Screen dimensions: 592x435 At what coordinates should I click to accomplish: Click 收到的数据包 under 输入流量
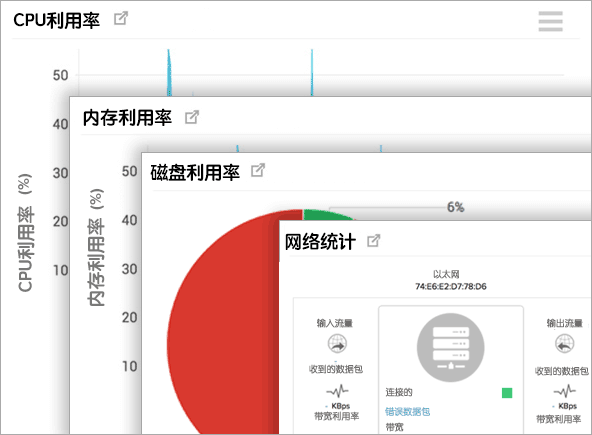(336, 369)
